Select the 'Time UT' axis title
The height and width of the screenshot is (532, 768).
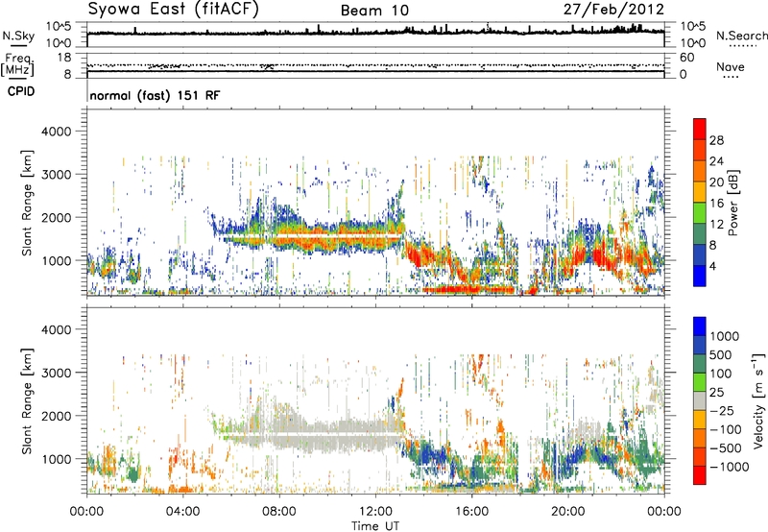tap(375, 526)
